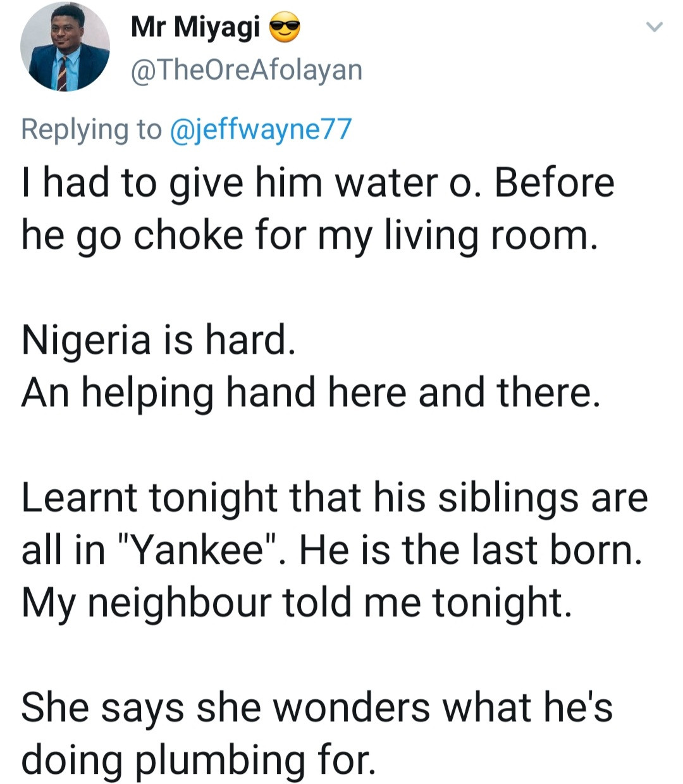This screenshot has width=683, height=784.
Task: Click the "Replying to" label
Action: 91,129
